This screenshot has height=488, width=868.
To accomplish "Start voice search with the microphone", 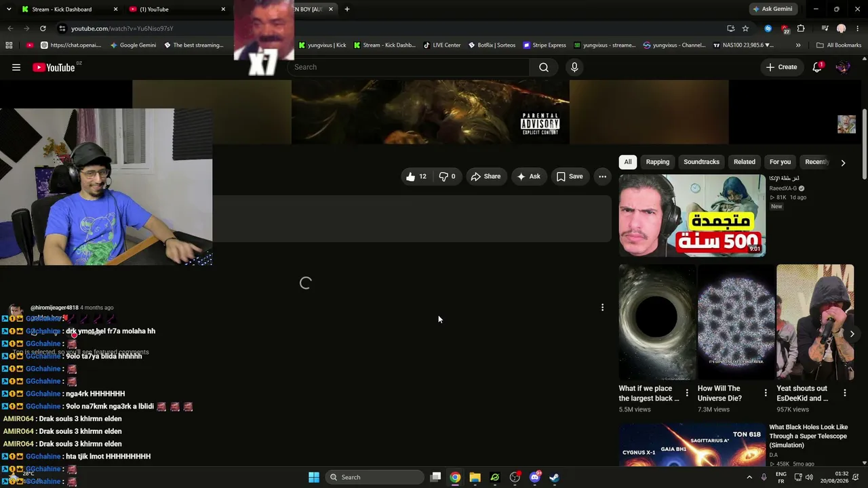I will 574,67.
